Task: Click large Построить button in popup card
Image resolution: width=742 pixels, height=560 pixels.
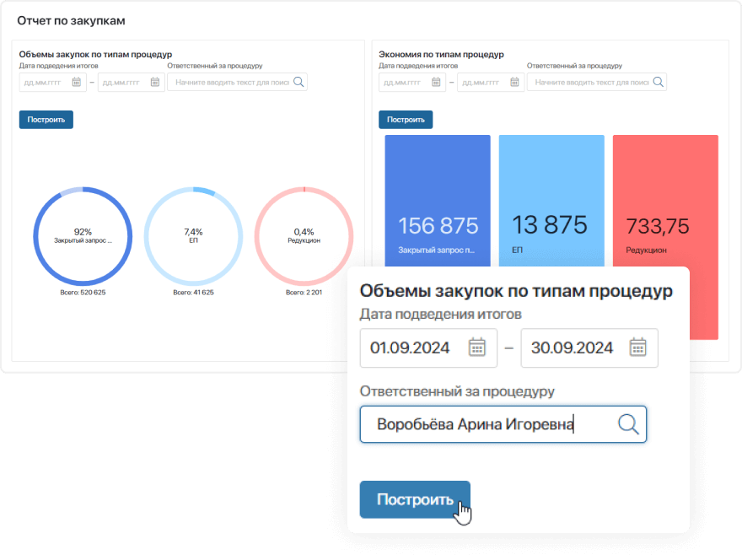Action: click(415, 499)
